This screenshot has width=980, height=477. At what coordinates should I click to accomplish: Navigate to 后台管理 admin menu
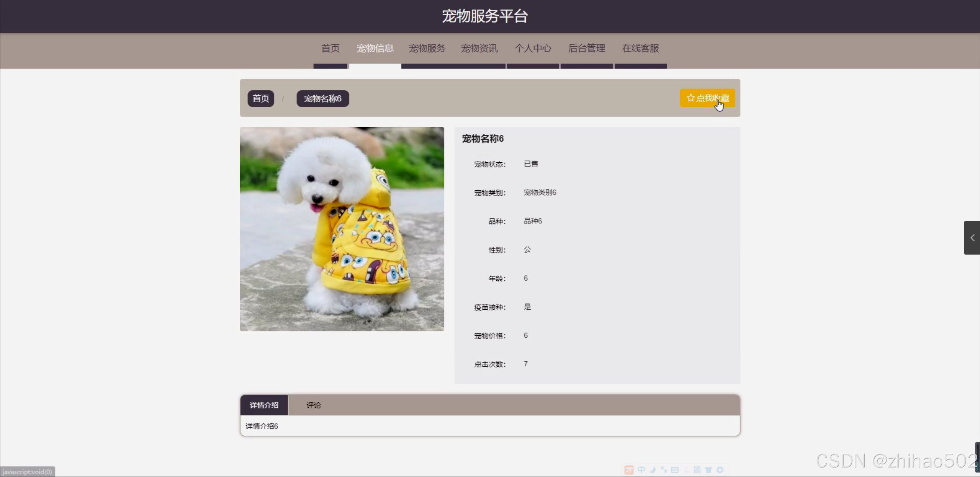pos(586,48)
